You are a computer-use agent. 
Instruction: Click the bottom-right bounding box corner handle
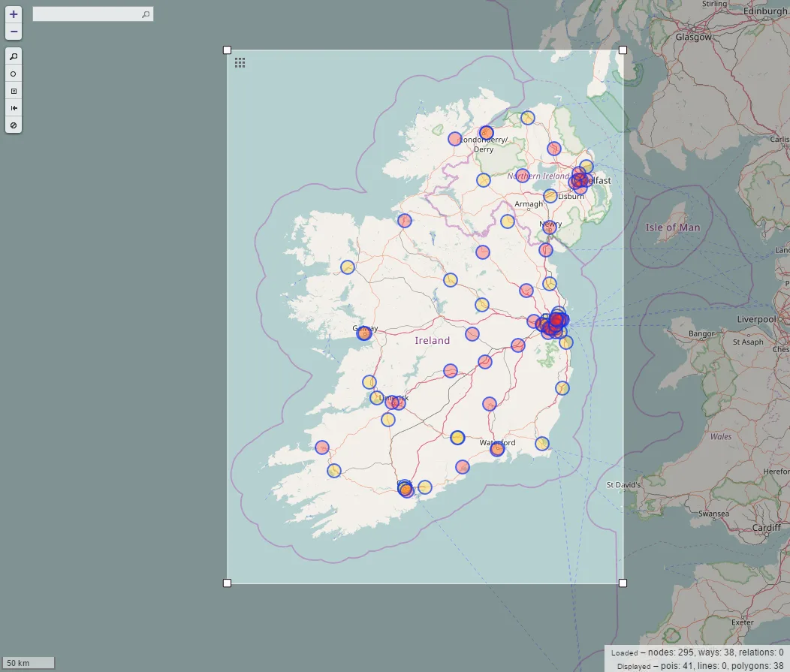623,583
